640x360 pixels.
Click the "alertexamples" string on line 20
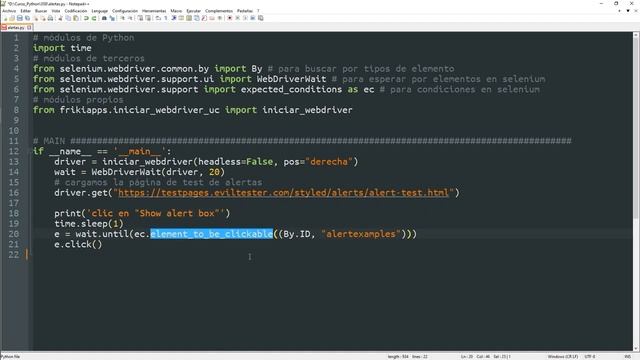coord(361,234)
